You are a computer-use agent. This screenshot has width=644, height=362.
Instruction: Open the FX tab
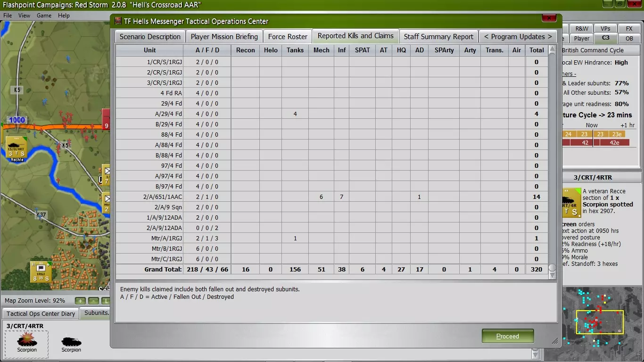coord(629,29)
